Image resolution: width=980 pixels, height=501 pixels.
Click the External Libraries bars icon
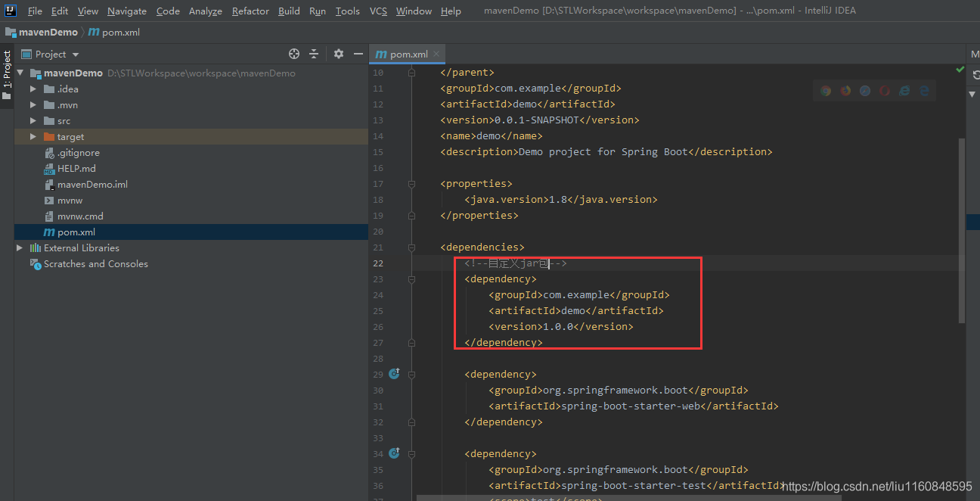[36, 248]
